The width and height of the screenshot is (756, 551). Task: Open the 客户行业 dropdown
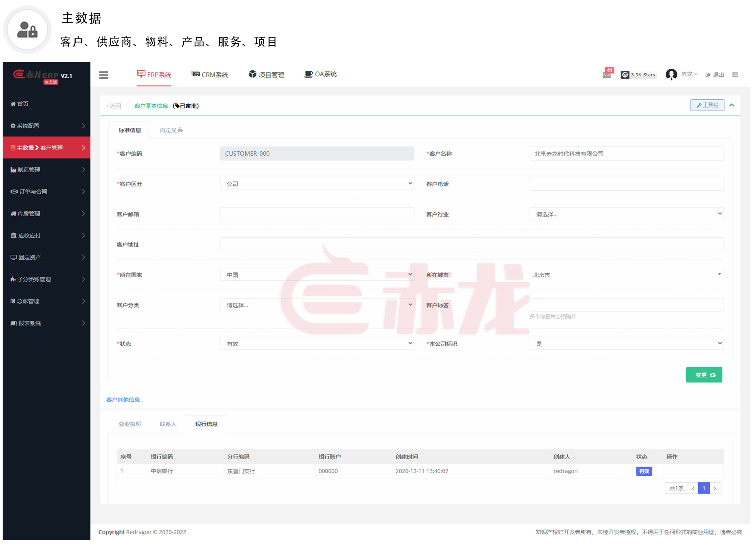pos(626,214)
